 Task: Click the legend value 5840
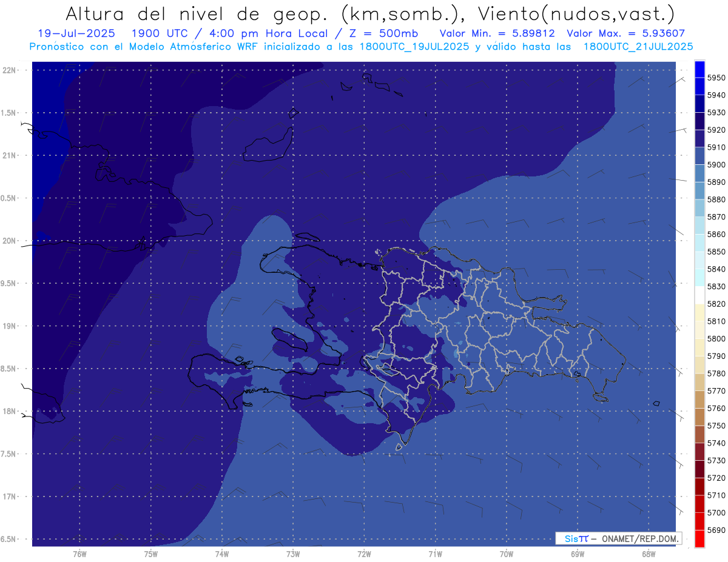(716, 269)
